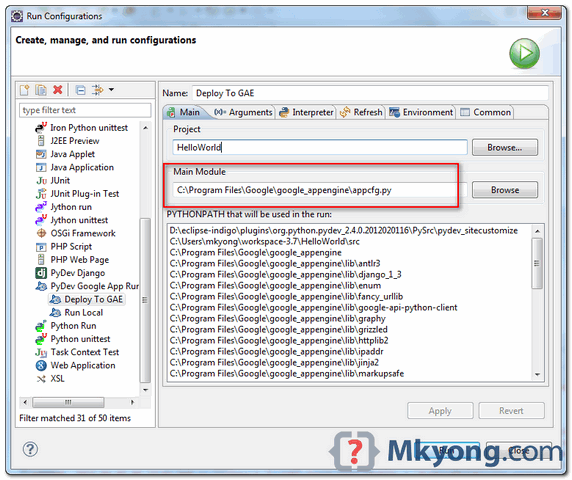
Task: Click the Web Application globe icon
Action: [41, 365]
